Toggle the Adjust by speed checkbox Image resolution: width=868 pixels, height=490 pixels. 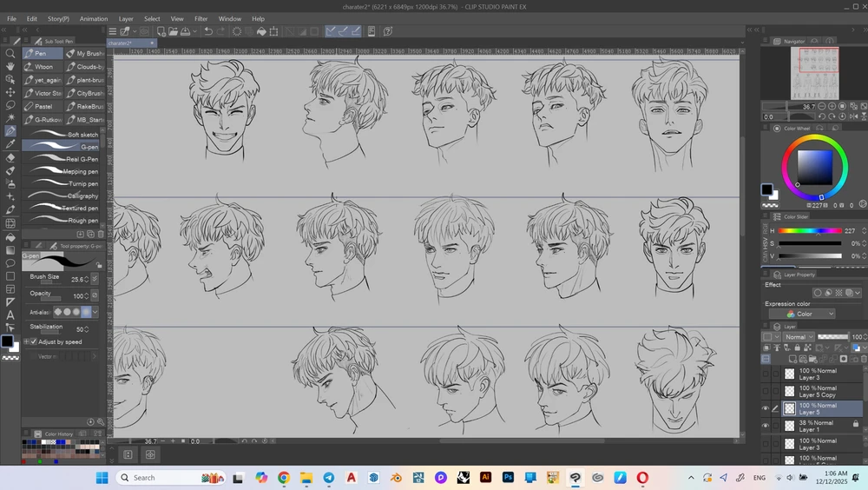coord(34,341)
